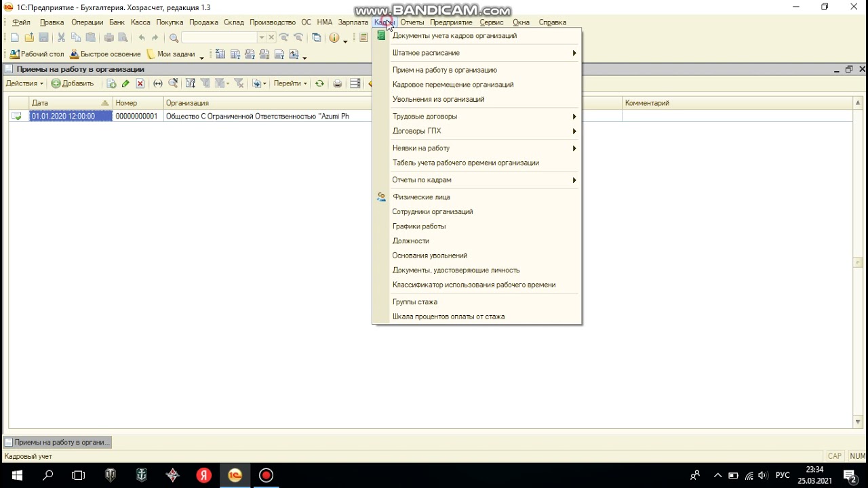This screenshot has width=868, height=488.
Task: Click the Print icon in the main toolbar
Action: 108,38
